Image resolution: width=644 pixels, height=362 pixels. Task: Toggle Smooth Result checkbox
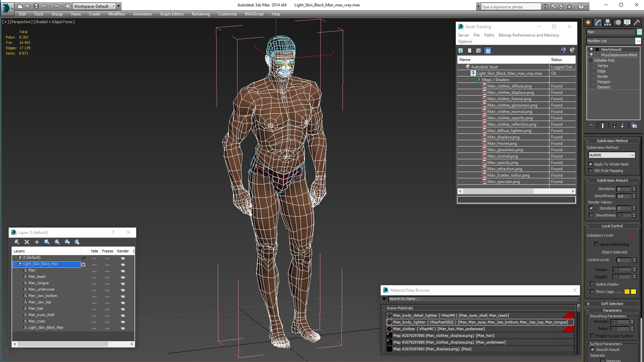pos(592,350)
